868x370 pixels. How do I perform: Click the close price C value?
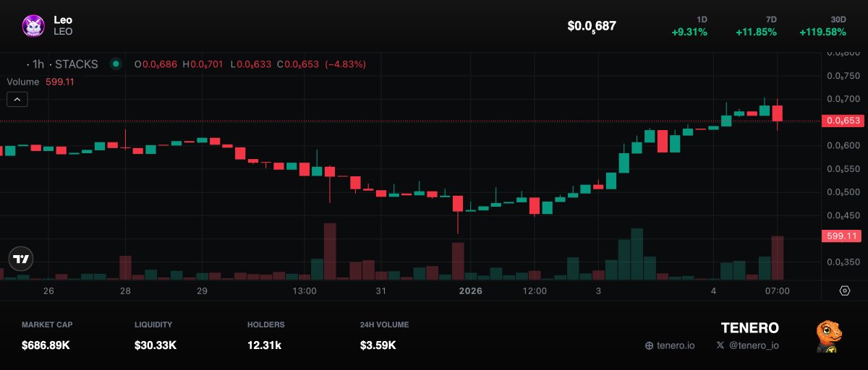tap(302, 64)
